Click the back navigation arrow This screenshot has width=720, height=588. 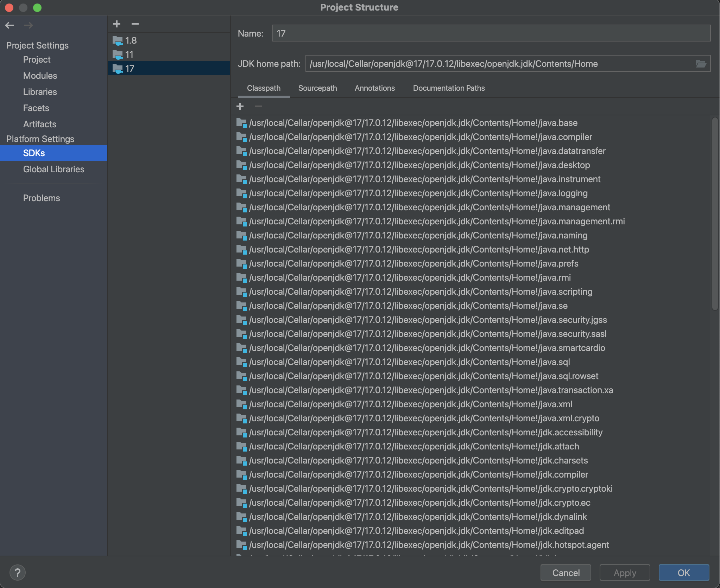click(x=10, y=25)
